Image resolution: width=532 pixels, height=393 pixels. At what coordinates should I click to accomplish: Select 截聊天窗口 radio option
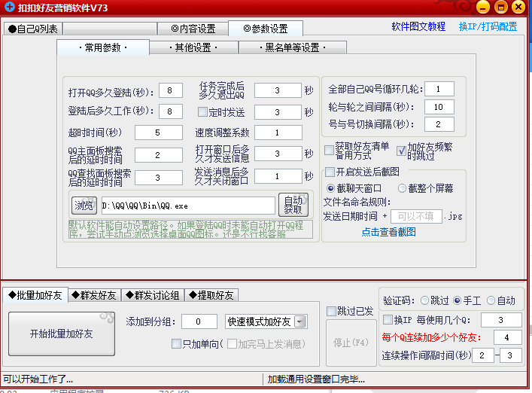330,188
